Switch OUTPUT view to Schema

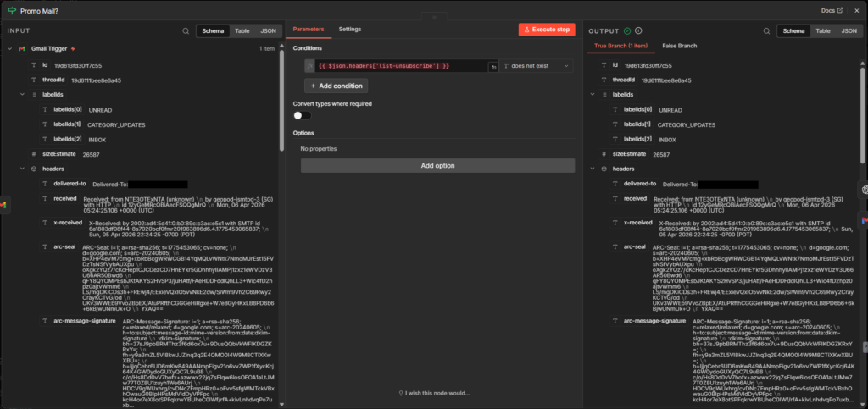[793, 31]
